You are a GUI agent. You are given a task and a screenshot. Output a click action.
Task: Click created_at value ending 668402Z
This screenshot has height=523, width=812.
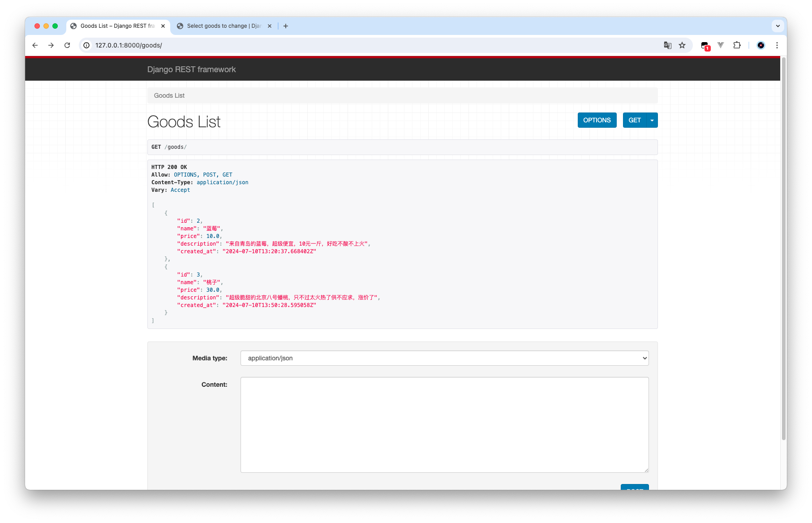click(270, 251)
